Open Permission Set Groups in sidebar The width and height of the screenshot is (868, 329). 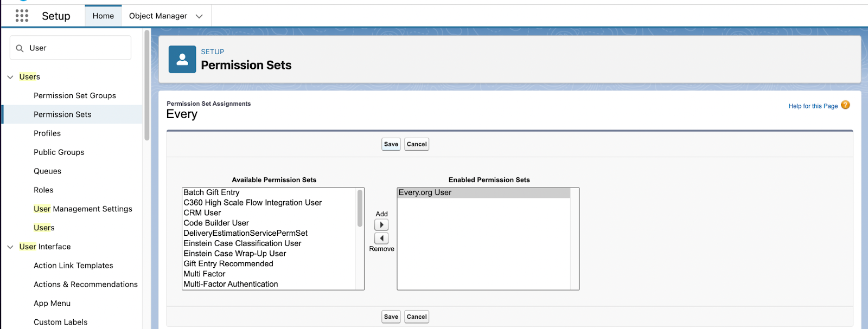[x=75, y=95]
